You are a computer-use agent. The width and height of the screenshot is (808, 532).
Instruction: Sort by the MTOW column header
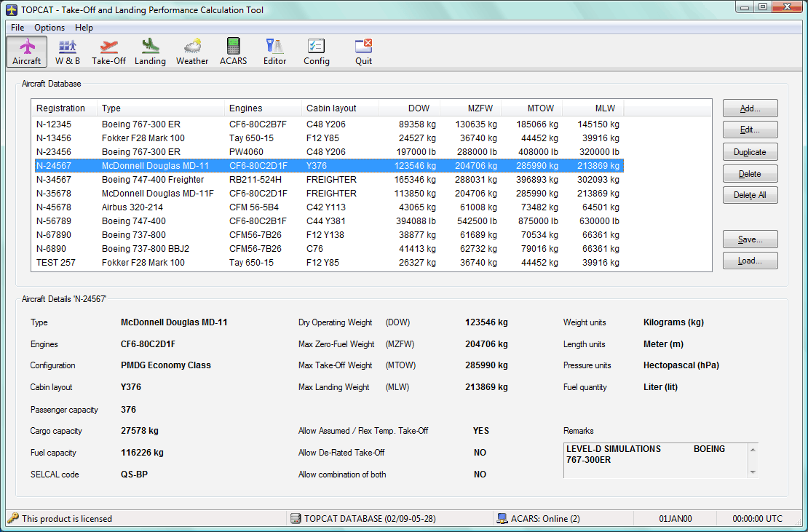coord(531,108)
